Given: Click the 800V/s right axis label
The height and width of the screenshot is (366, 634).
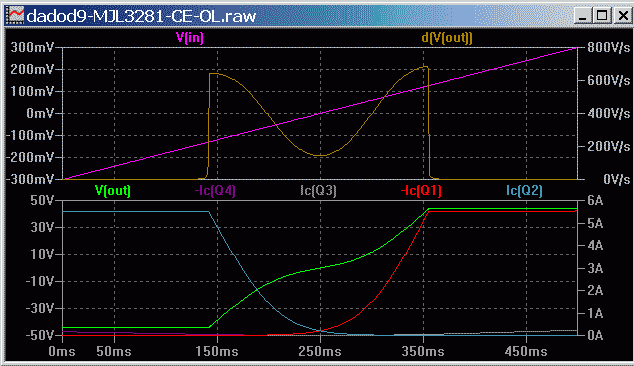Looking at the screenshot, I should click(609, 48).
